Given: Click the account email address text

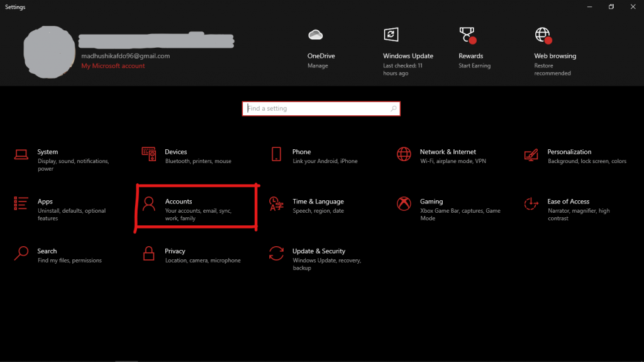Looking at the screenshot, I should click(125, 56).
